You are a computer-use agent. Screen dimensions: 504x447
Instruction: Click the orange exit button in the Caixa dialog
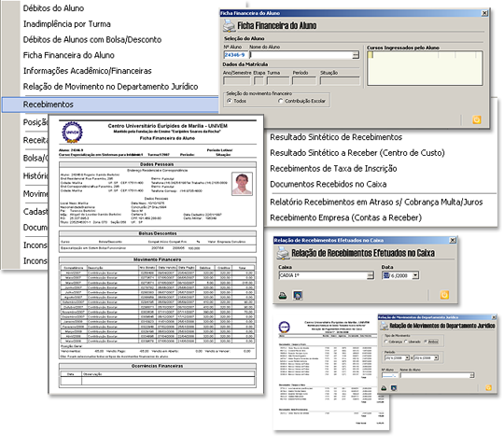tap(444, 295)
